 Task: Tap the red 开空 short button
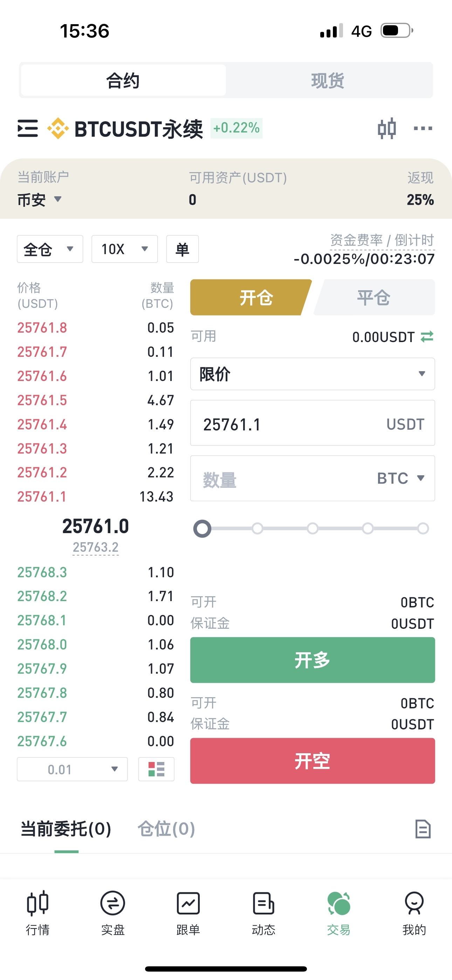pos(312,761)
